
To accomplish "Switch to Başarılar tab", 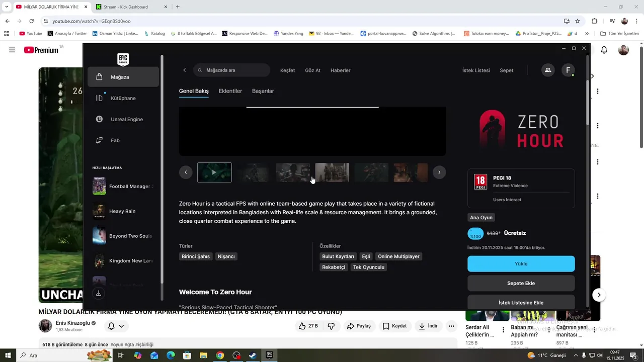I will 263,91.
